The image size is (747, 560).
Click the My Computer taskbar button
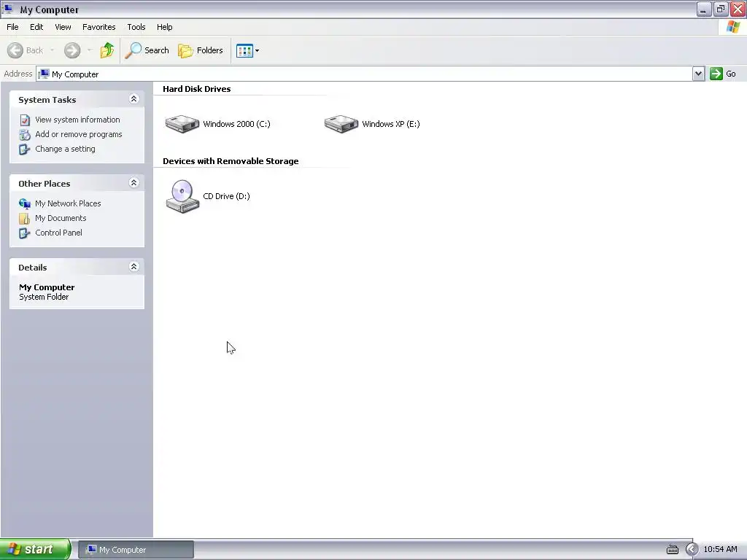click(136, 550)
